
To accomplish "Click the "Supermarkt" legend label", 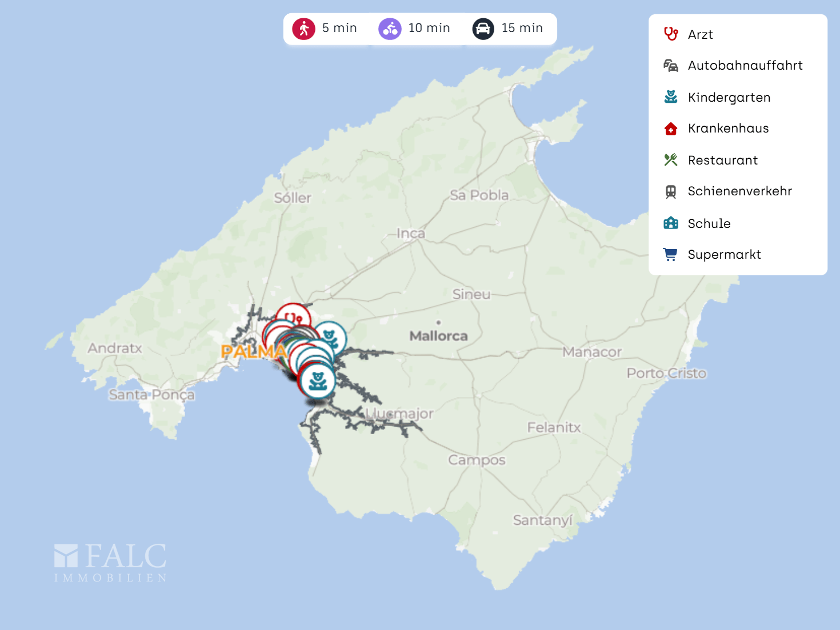I will point(724,255).
